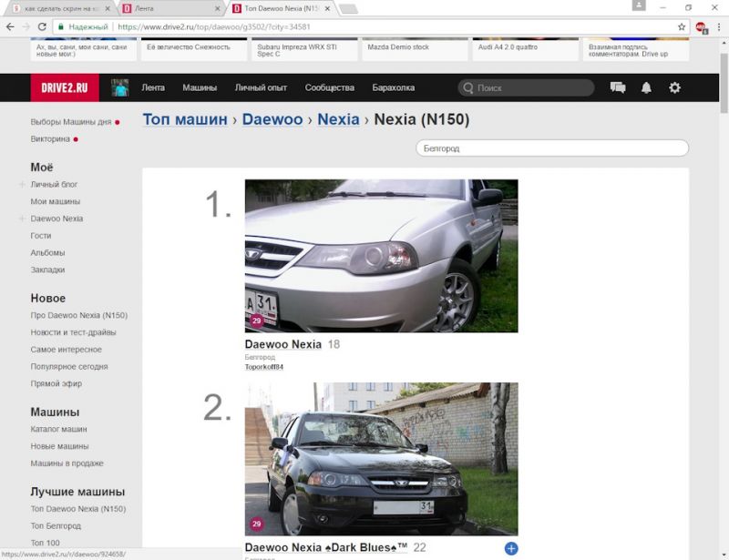Open Выборы Машины дня link

tap(71, 122)
